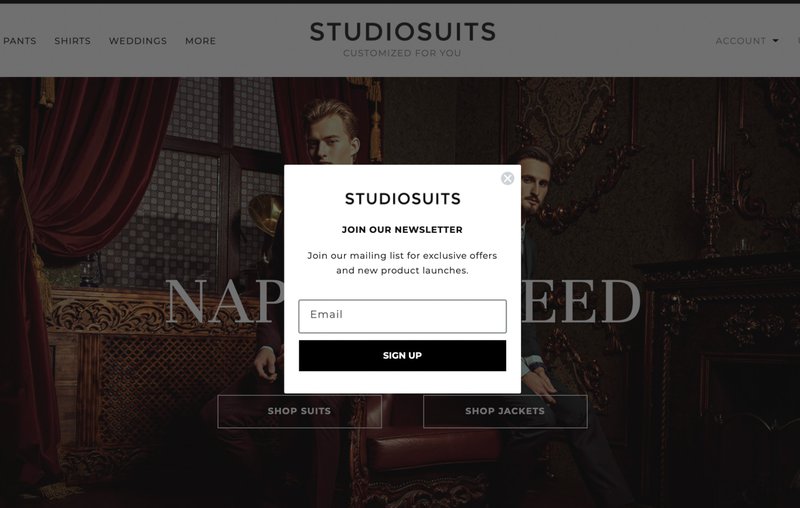The image size is (800, 508).
Task: Expand the Account dropdown arrow
Action: pyautogui.click(x=776, y=41)
